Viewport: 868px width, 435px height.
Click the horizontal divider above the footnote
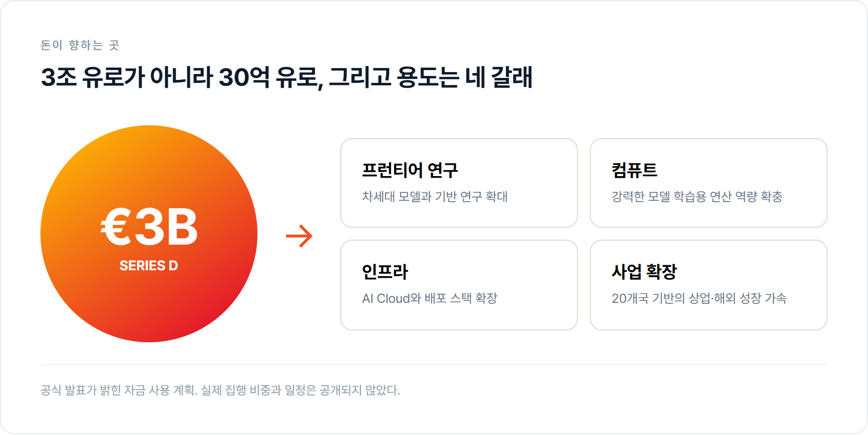[x=434, y=364]
